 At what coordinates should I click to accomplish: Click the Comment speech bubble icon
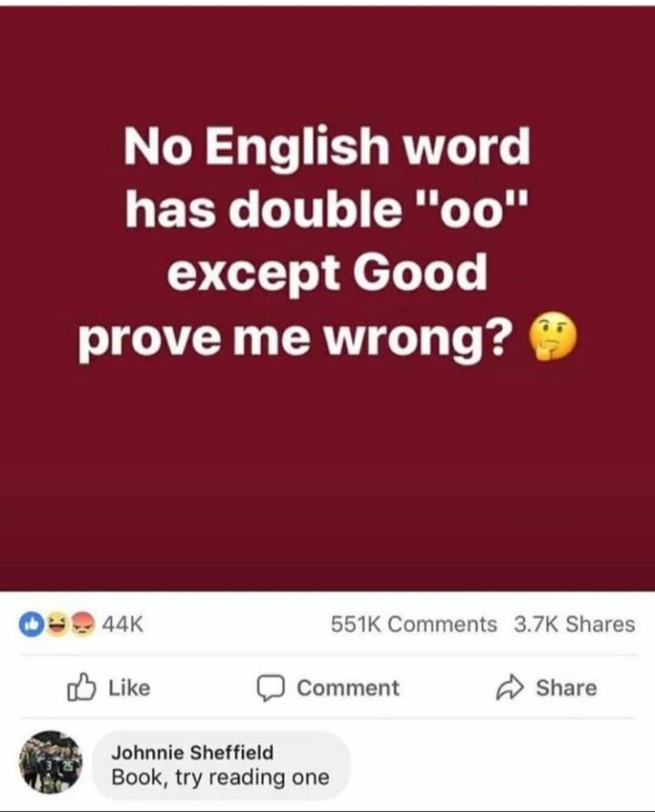[270, 688]
